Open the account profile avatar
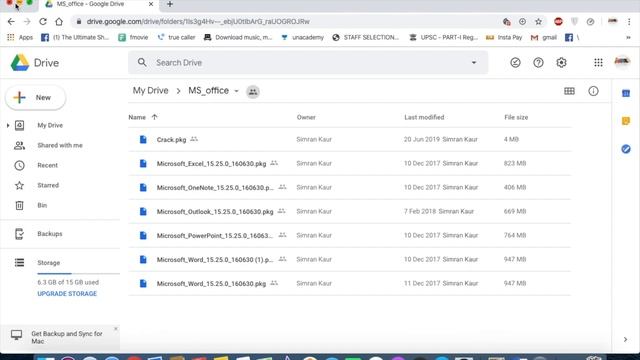Screen dimensions: 640x360 [x=622, y=62]
